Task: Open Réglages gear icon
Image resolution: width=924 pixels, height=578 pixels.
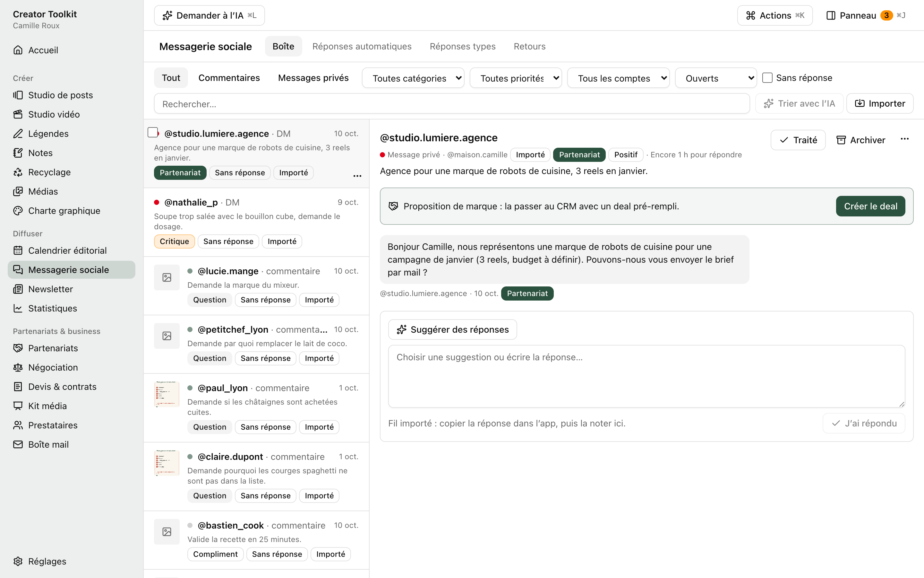Action: coord(18,561)
